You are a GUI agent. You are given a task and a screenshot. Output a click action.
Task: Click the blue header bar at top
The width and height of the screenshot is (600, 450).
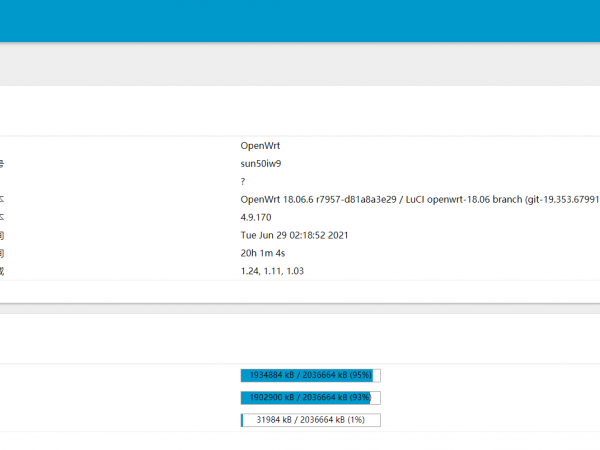pyautogui.click(x=300, y=20)
